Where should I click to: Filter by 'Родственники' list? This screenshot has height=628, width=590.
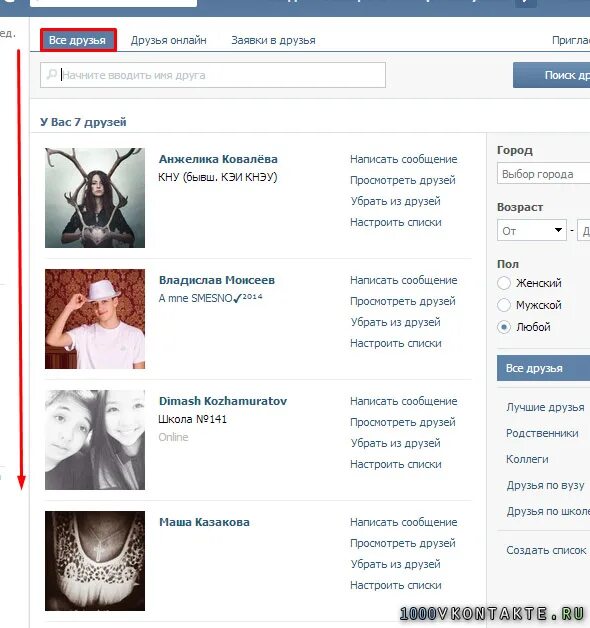tap(542, 433)
